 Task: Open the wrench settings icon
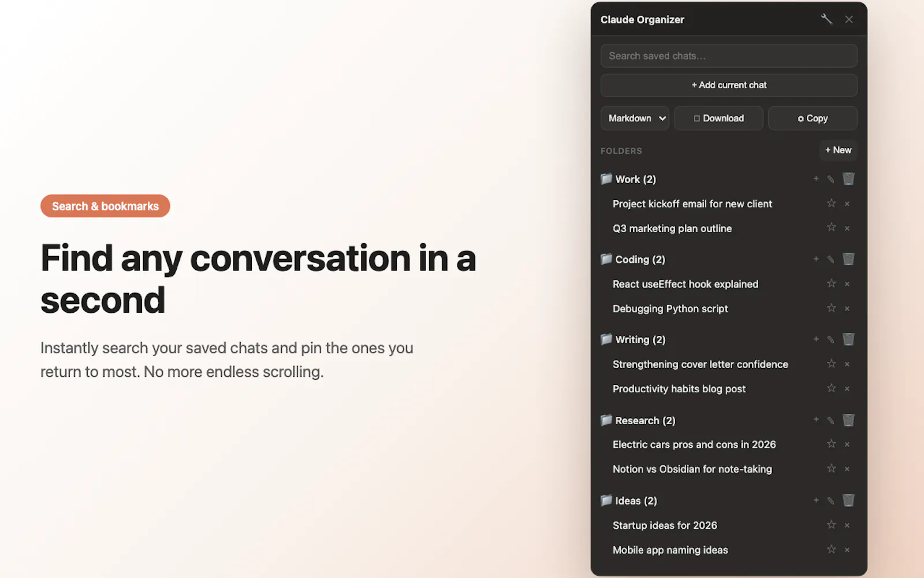[826, 19]
